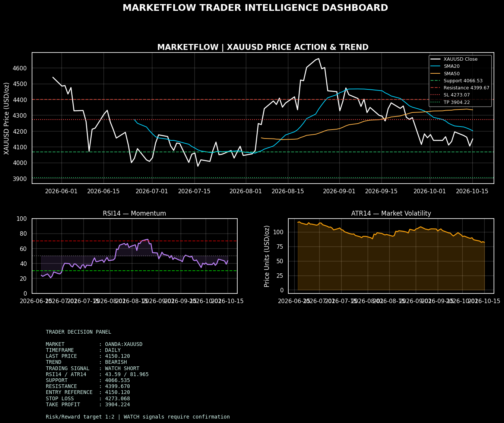Click the 'XAUUSD Price (USD/oz)' y-axis label
Screen dimensions: 504x423
[6, 118]
